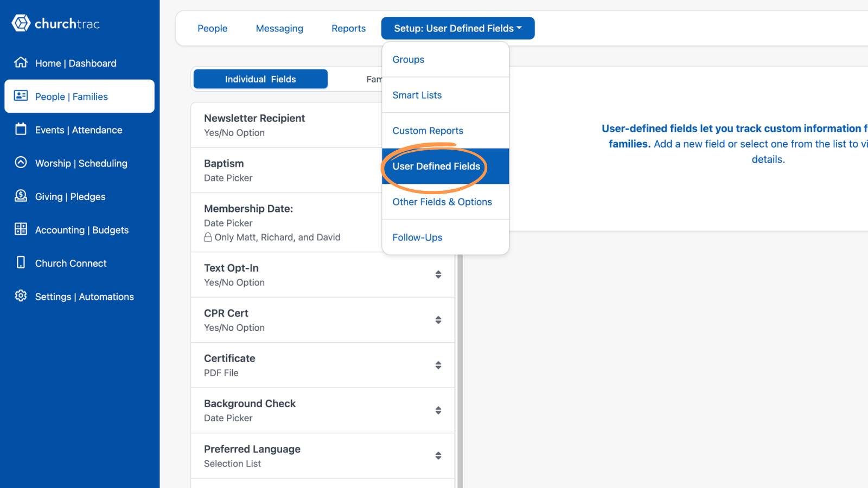Open Worship | Scheduling section
Viewport: 868px width, 488px height.
point(79,163)
